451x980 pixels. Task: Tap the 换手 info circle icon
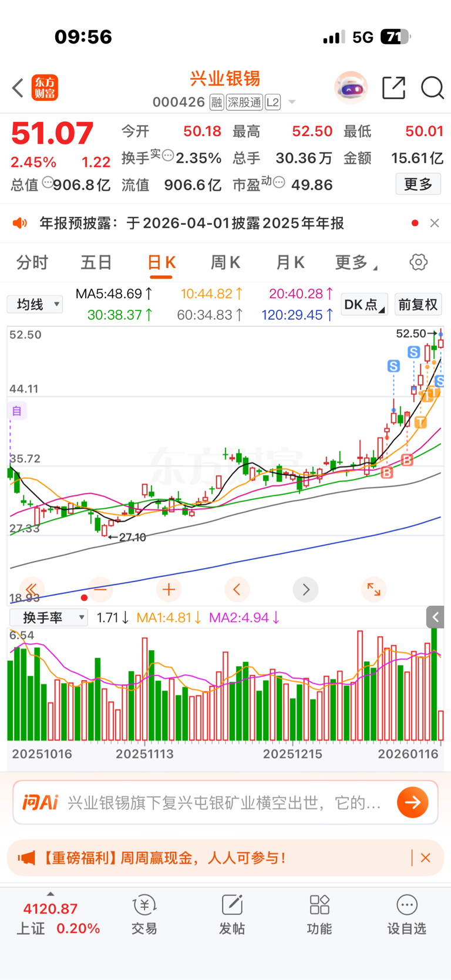[168, 156]
